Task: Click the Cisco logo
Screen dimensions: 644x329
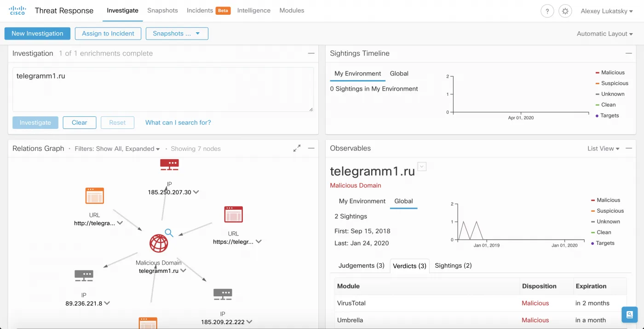Action: (17, 11)
